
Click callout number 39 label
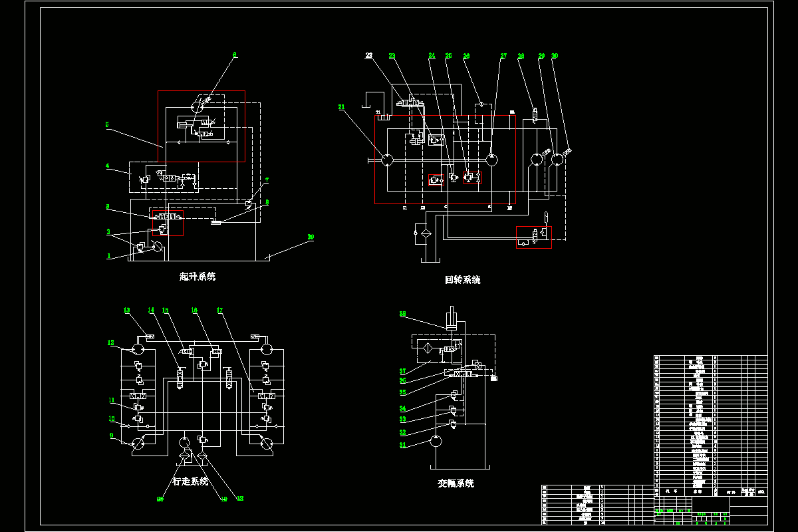(x=311, y=237)
